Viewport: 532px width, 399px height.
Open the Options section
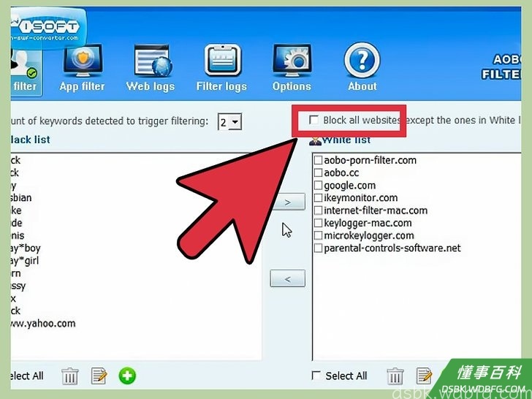pos(292,68)
